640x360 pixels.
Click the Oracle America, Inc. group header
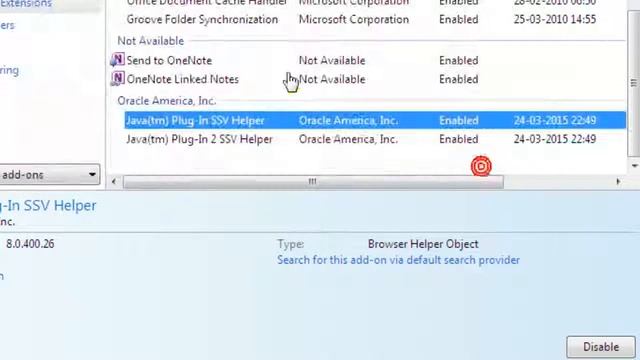167,101
